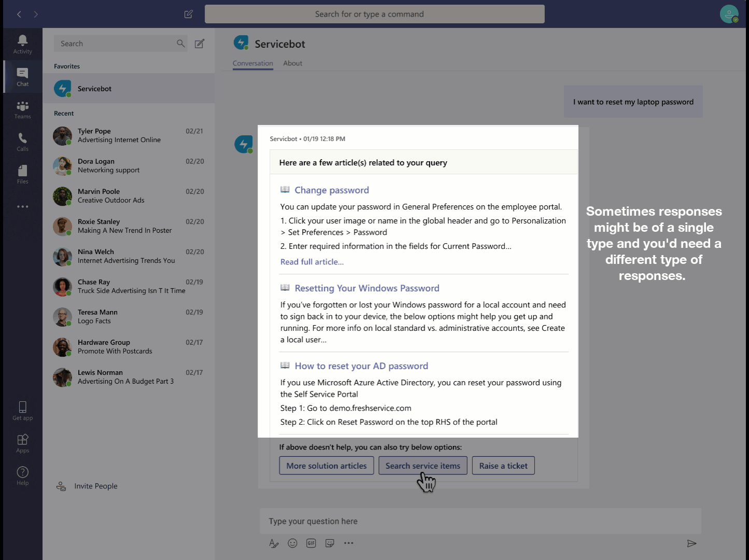The image size is (749, 560).
Task: Click Invite People
Action: point(96,486)
